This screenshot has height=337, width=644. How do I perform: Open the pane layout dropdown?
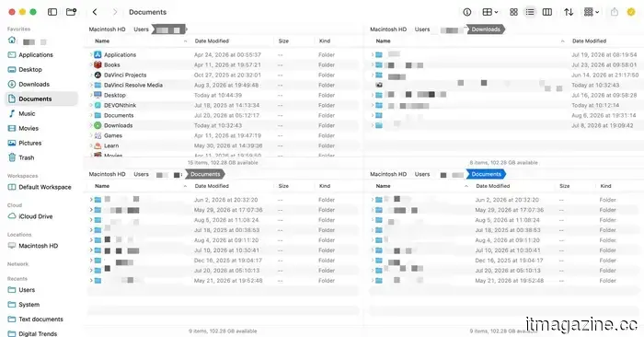pos(490,12)
